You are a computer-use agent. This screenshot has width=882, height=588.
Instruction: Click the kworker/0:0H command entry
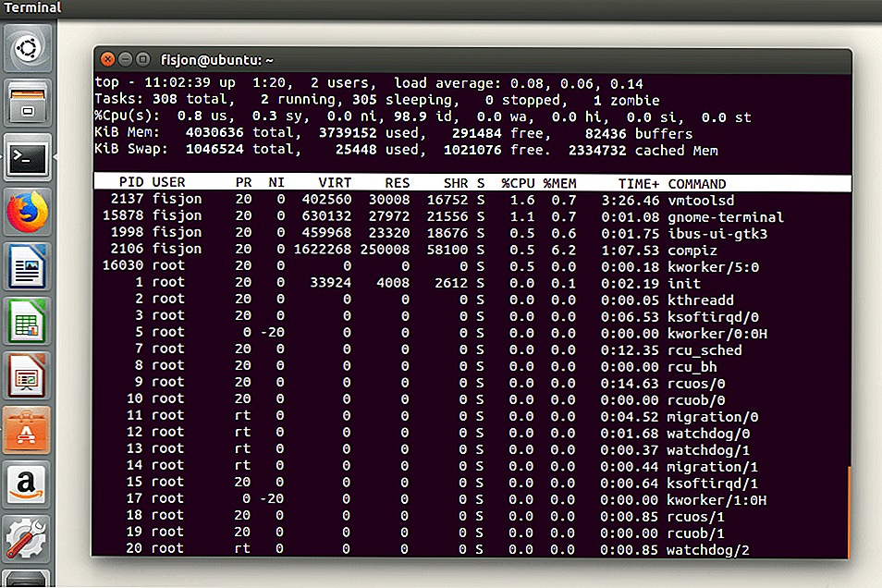[x=717, y=334]
